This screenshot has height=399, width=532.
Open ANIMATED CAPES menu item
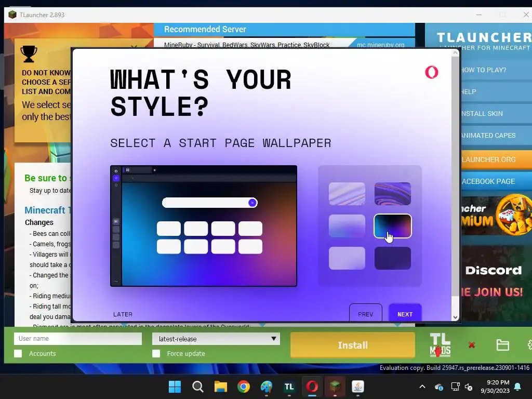point(496,136)
